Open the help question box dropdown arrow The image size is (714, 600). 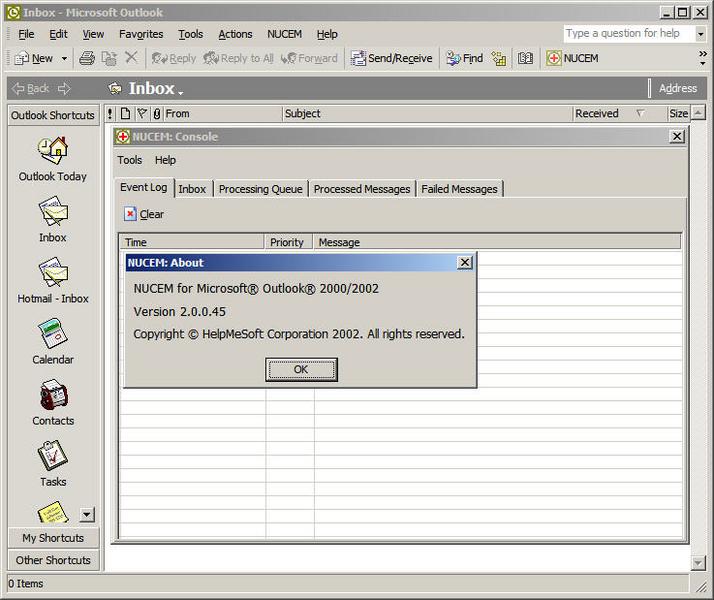701,34
